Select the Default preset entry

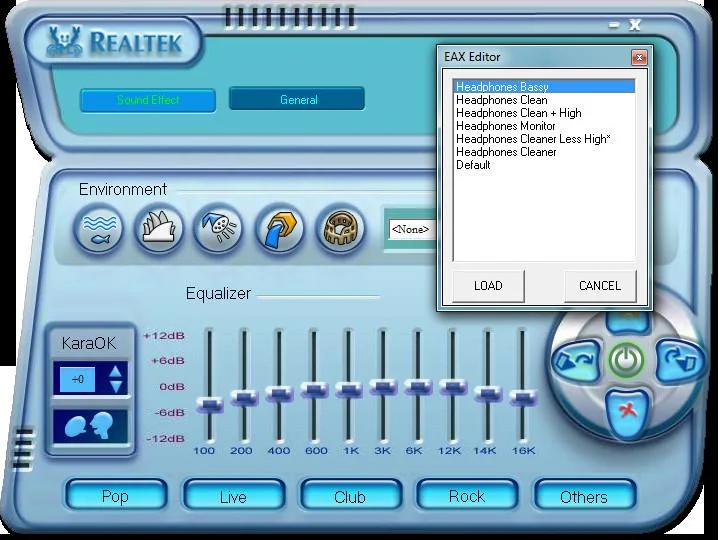[x=545, y=165]
